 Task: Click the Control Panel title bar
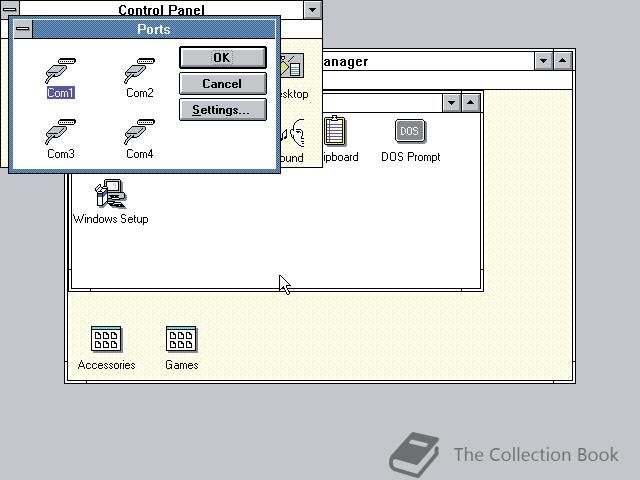pos(162,9)
